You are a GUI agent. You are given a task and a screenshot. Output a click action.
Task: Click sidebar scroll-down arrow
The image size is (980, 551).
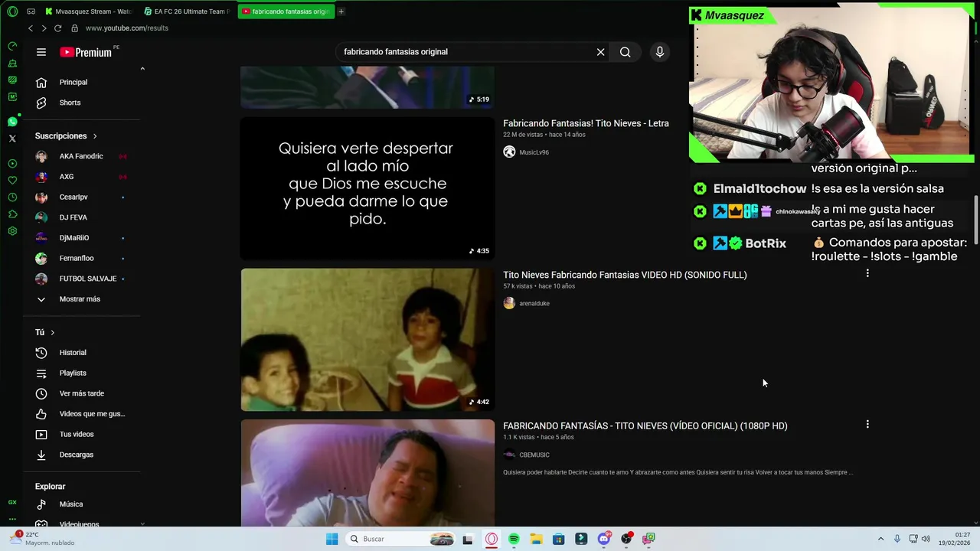click(142, 523)
